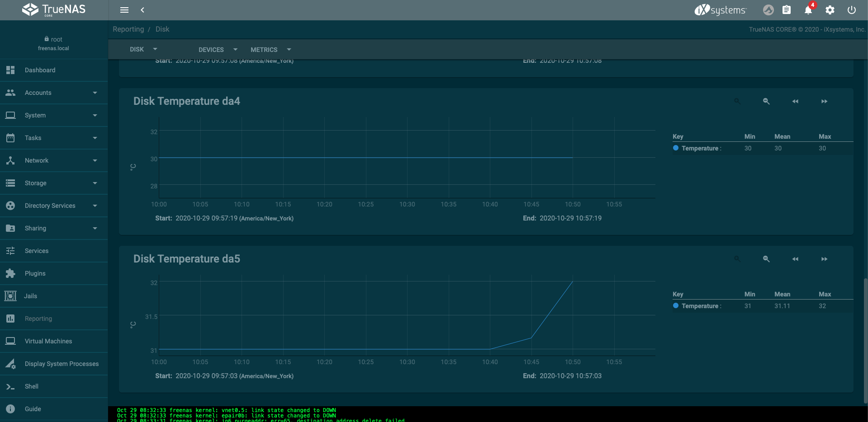Go to Dashboard
868x422 pixels.
tap(54, 70)
